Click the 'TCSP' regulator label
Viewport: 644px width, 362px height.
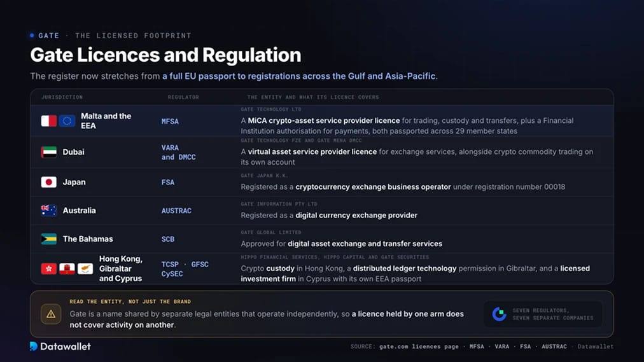pos(170,264)
